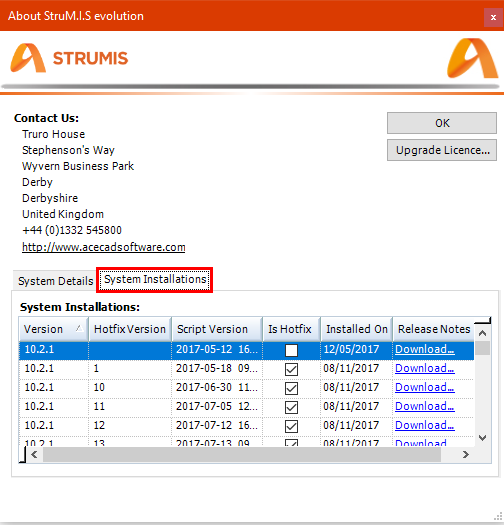Sort by the Installed On column
The height and width of the screenshot is (525, 504).
pyautogui.click(x=357, y=329)
